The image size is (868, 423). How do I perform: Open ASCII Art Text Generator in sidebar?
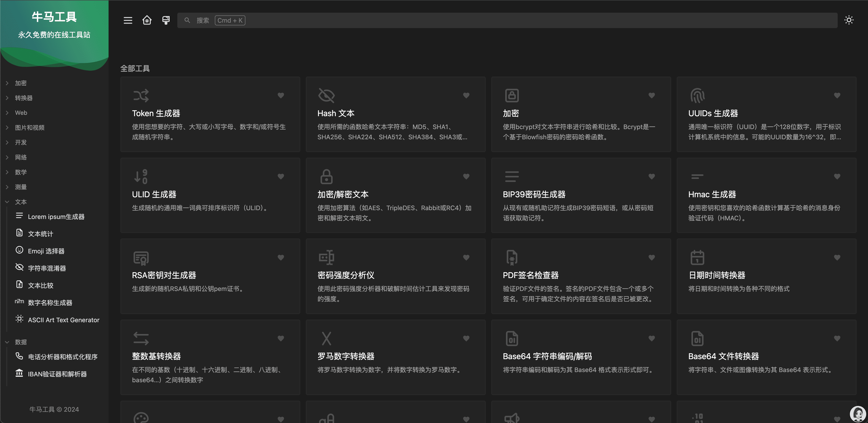click(x=63, y=320)
